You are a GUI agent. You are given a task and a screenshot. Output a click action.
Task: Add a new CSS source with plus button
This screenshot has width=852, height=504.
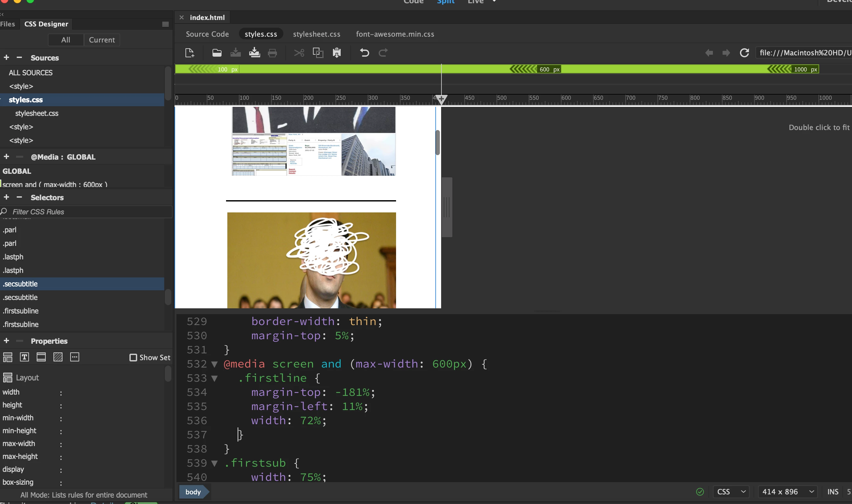[x=6, y=58]
